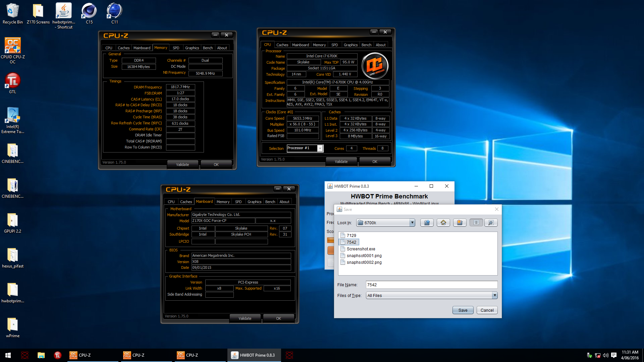
Task: Expand the Files of Type dropdown
Action: click(494, 295)
